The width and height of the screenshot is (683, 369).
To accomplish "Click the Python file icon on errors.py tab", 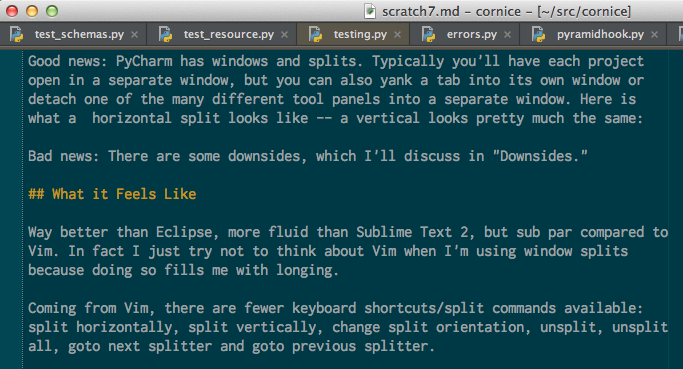I will coord(429,34).
